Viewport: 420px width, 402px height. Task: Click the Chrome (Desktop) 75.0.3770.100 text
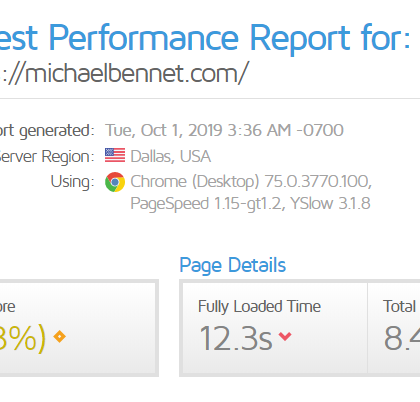coord(251,182)
